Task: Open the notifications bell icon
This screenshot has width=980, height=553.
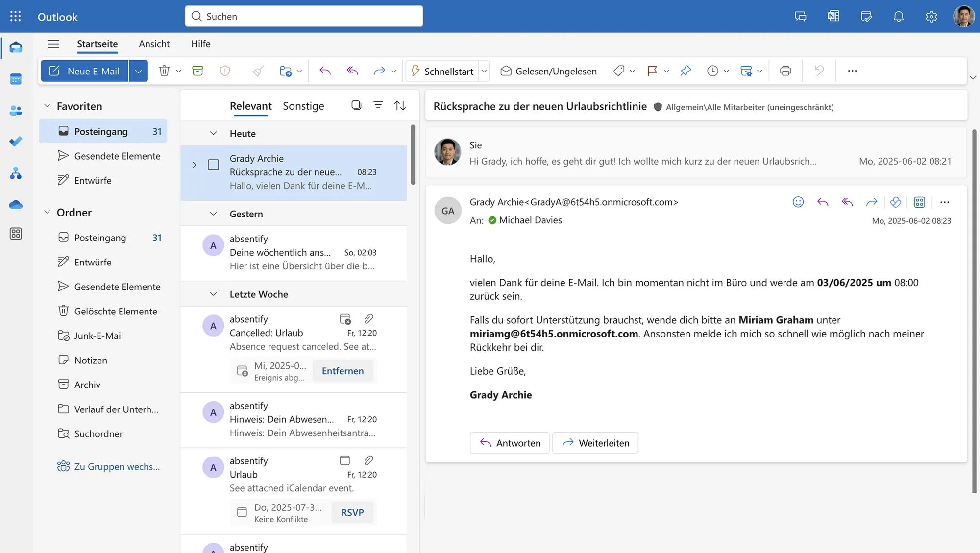Action: tap(898, 17)
